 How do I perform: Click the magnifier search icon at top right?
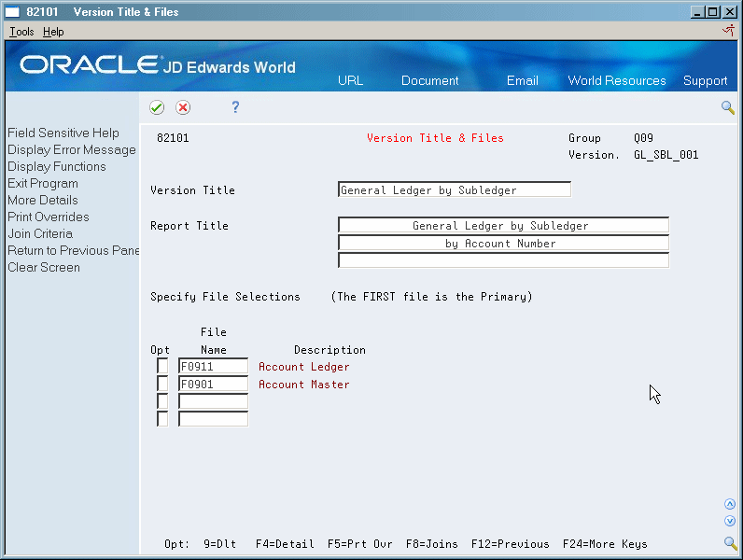(x=728, y=107)
